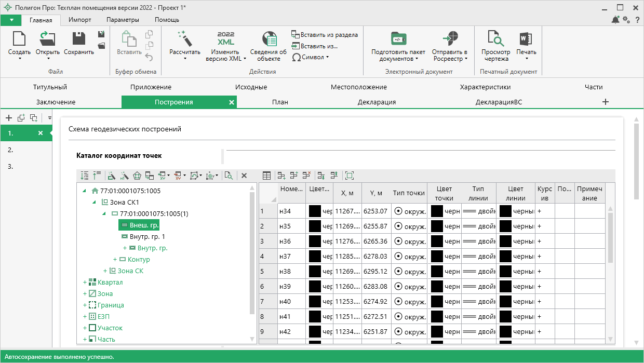Click the Create new file icon
Screen dimensions: 644x363
pyautogui.click(x=19, y=39)
